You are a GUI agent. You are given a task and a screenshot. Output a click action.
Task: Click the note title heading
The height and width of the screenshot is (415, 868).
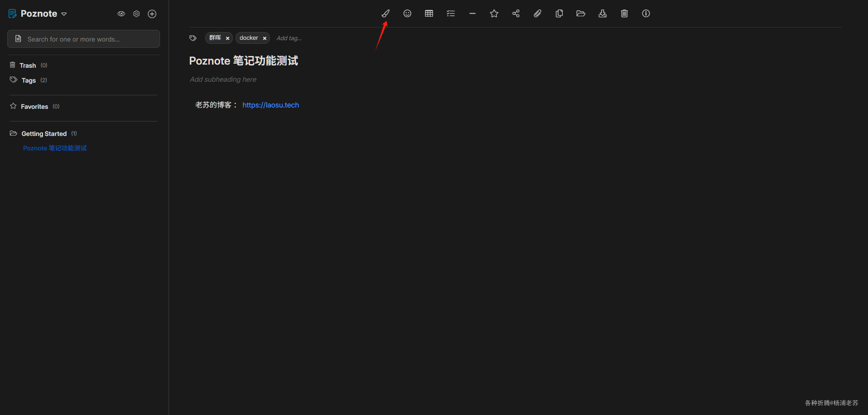pyautogui.click(x=244, y=61)
